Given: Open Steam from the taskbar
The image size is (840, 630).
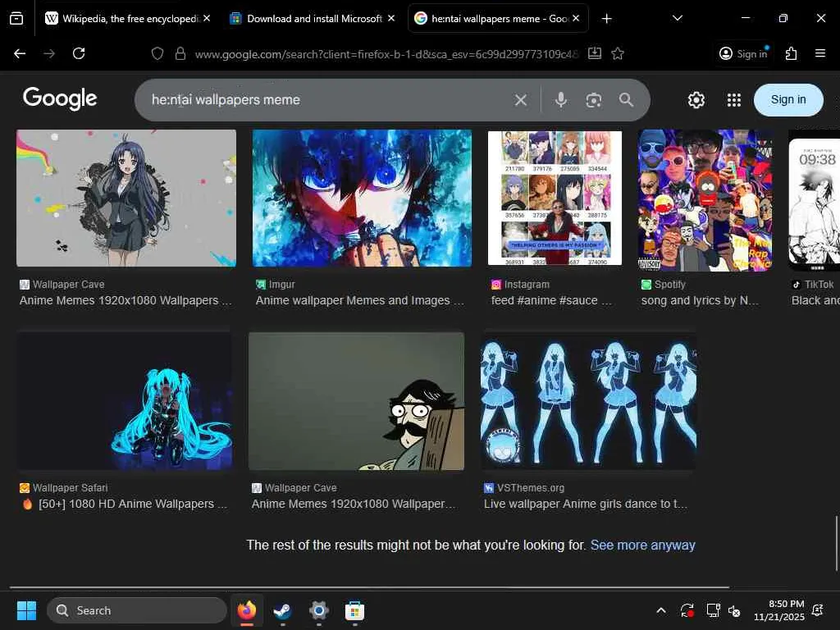Looking at the screenshot, I should click(x=282, y=610).
